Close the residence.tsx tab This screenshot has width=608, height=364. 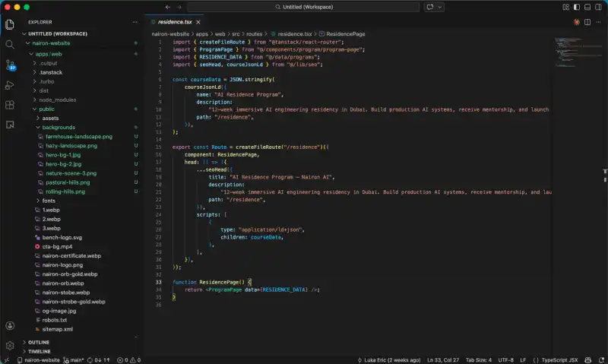point(198,22)
